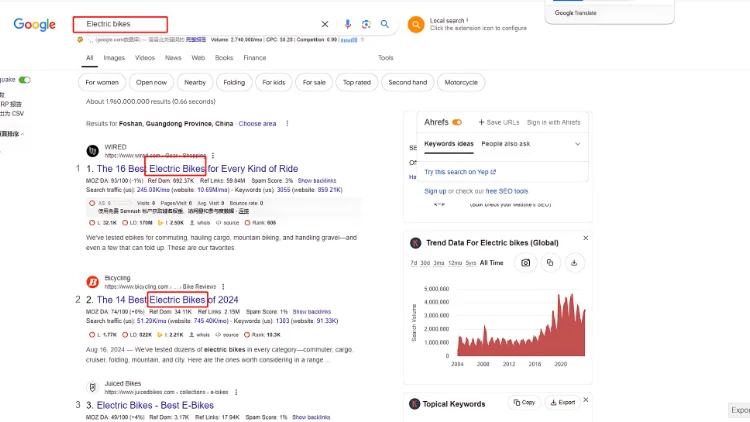The image size is (750, 422).
Task: Open the free SEO tools link
Action: 507,191
